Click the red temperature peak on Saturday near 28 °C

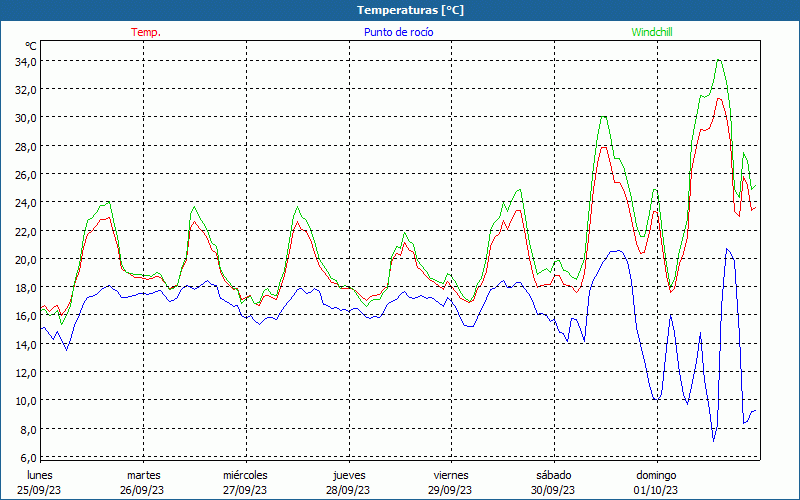604,147
